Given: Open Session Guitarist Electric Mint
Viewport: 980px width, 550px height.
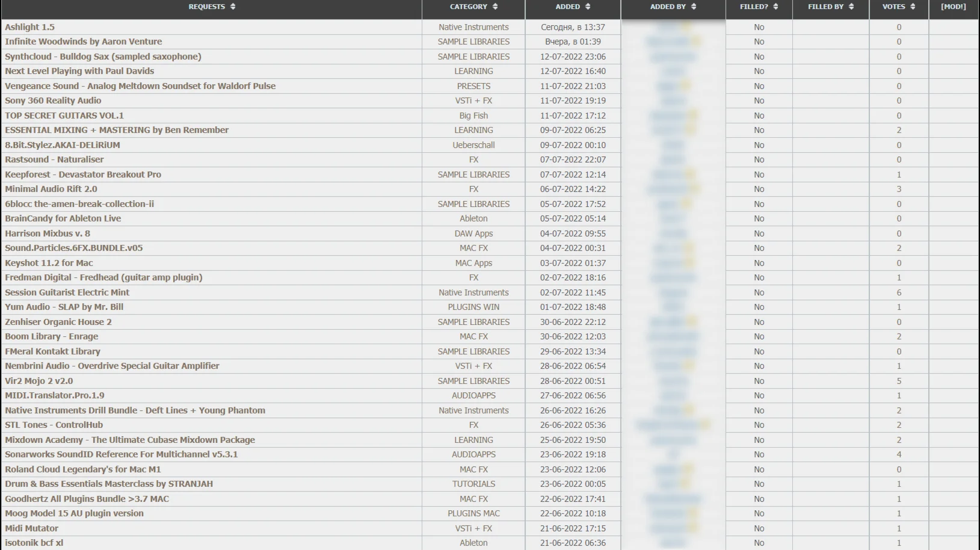Looking at the screenshot, I should tap(67, 292).
